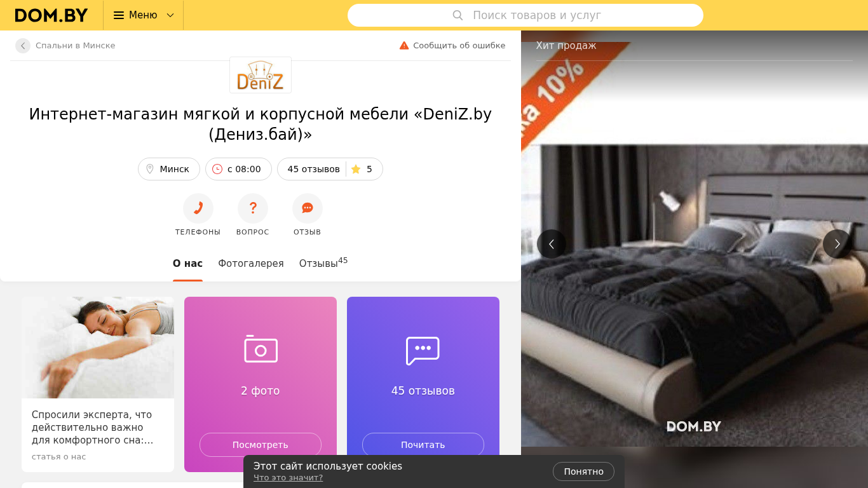Expand the Меню dropdown
868x488 pixels.
point(144,15)
